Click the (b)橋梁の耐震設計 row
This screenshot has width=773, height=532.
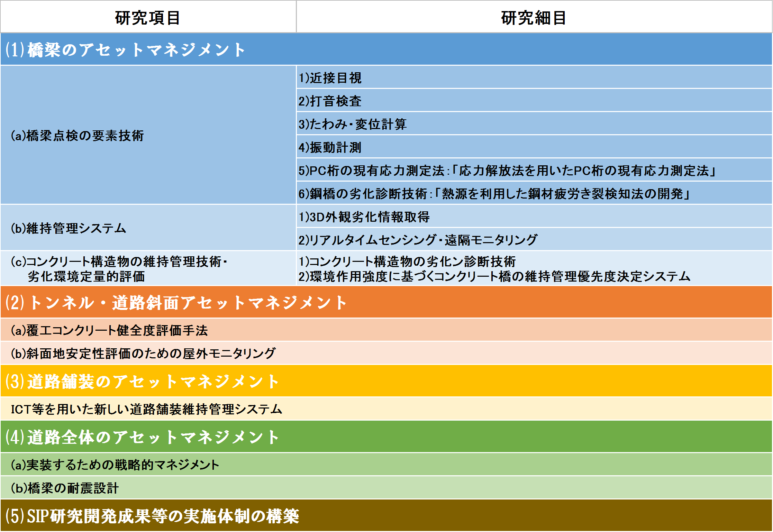pyautogui.click(x=386, y=488)
